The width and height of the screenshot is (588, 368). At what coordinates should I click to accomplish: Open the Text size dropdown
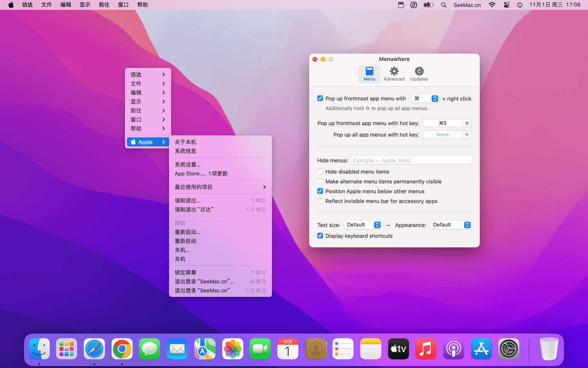pos(362,225)
